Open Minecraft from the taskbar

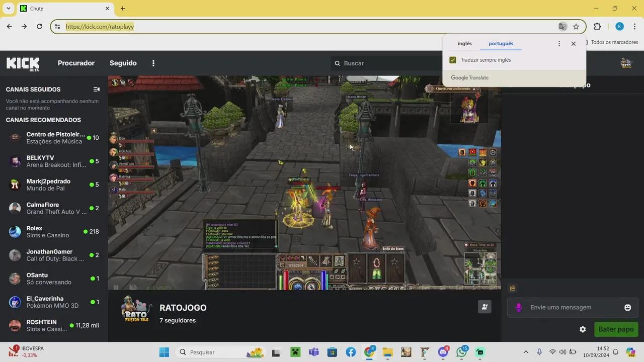(295, 352)
